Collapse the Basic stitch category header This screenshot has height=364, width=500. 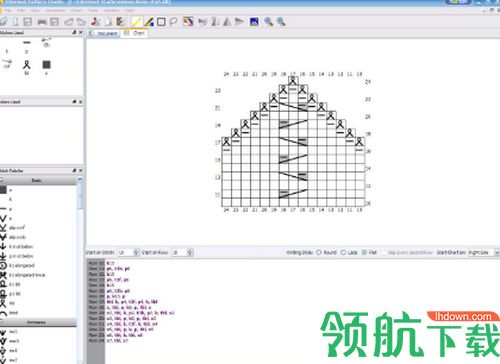(38, 180)
